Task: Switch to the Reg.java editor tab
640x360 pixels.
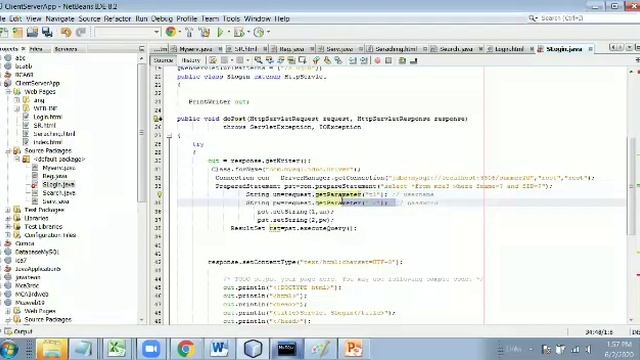Action: point(292,49)
